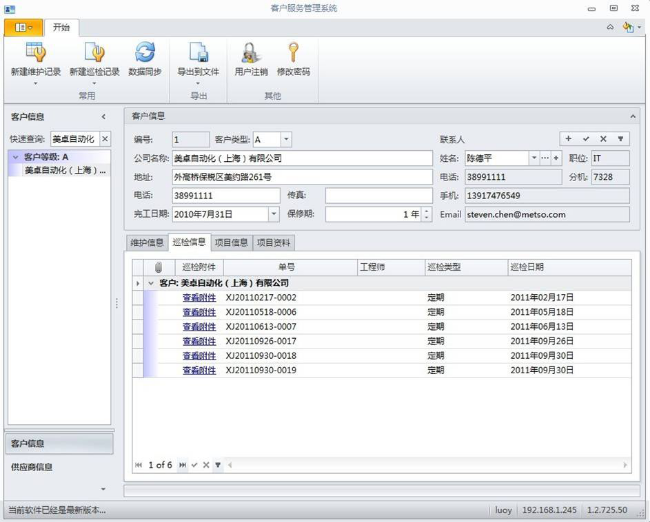Image resolution: width=650 pixels, height=522 pixels.
Task: Open 查看附件 link for XJ20110217-0002
Action: [x=198, y=297]
